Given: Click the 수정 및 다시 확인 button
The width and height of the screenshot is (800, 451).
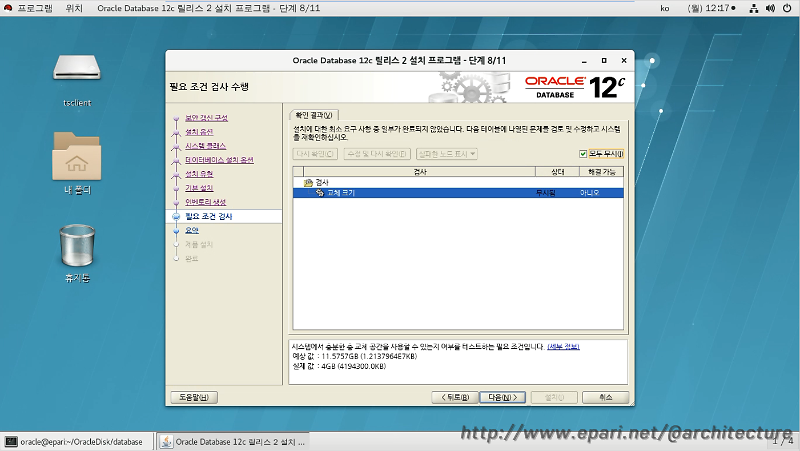Looking at the screenshot, I should tap(377, 154).
